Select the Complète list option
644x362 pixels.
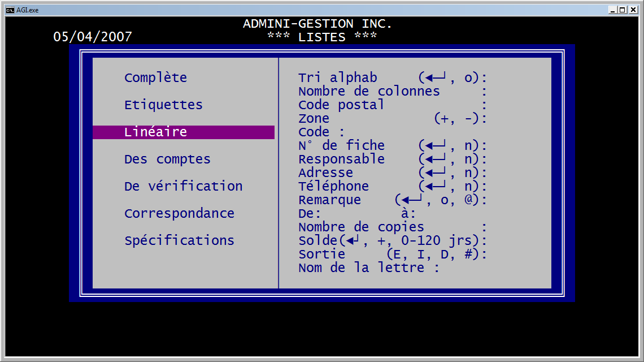tap(155, 77)
